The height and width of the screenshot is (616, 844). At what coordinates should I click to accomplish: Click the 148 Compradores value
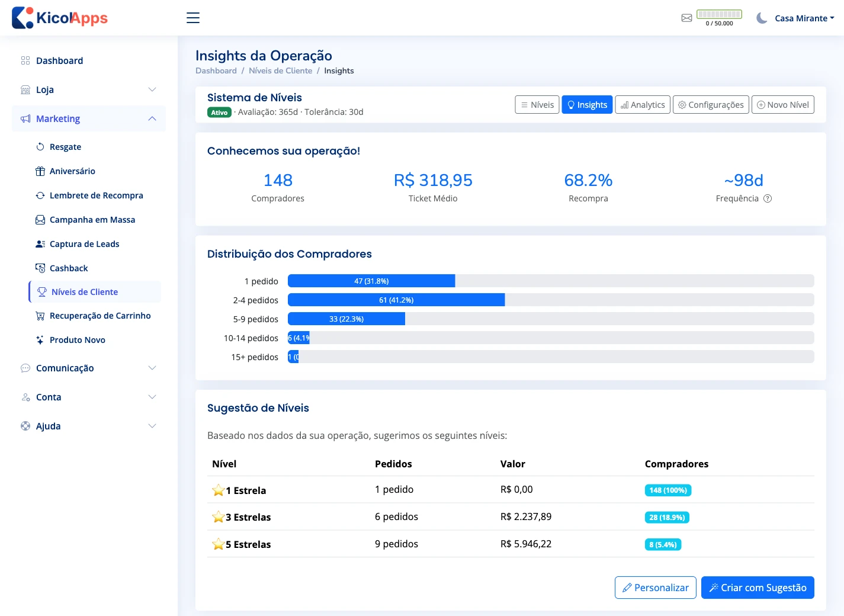pyautogui.click(x=278, y=180)
